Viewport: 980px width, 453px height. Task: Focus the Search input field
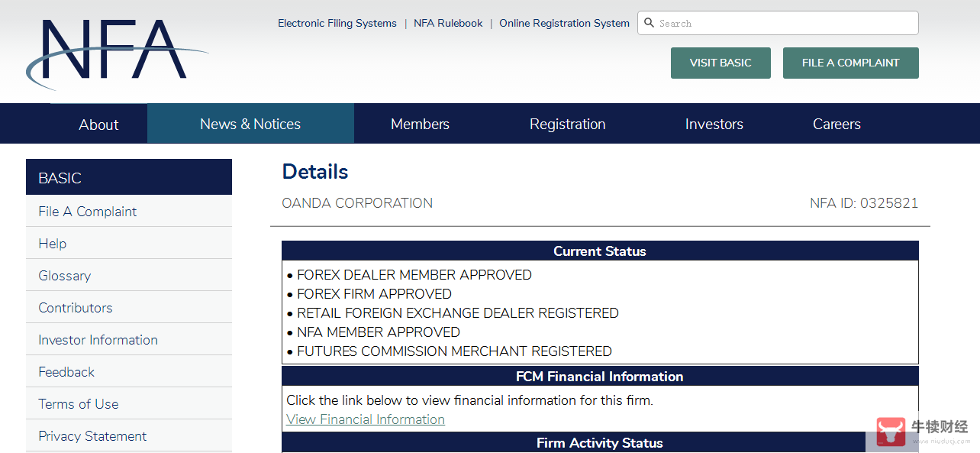point(778,23)
